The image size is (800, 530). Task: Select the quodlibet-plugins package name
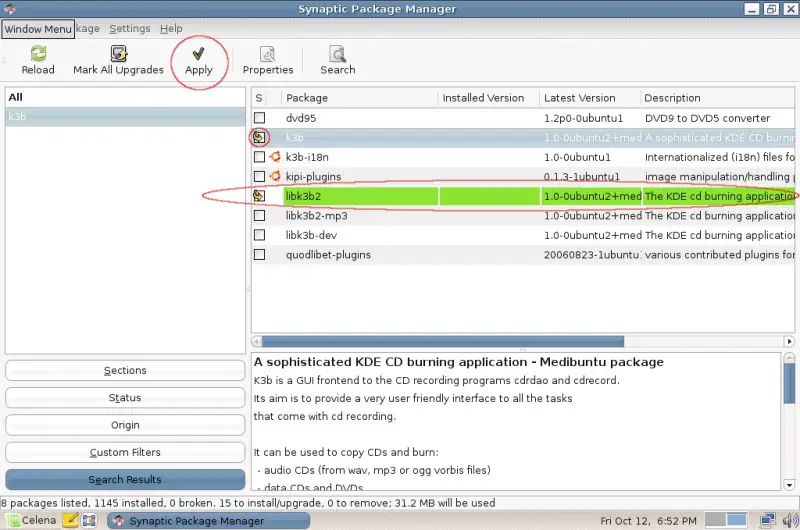pyautogui.click(x=328, y=255)
